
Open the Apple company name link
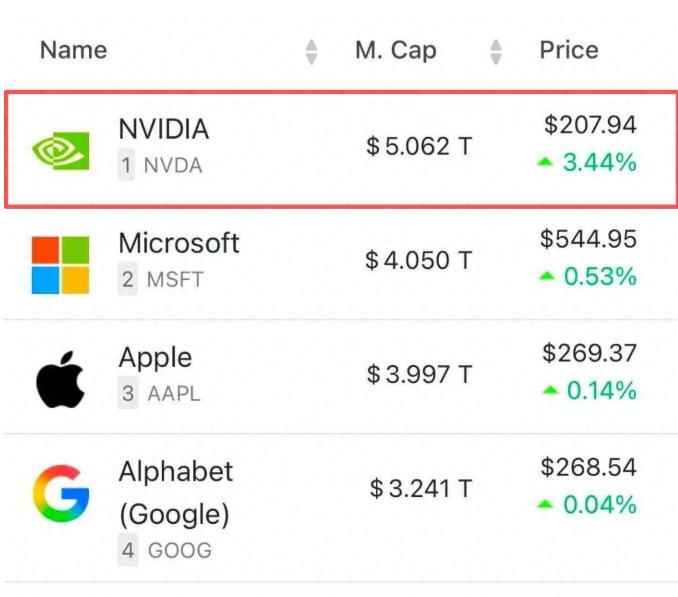click(x=155, y=357)
